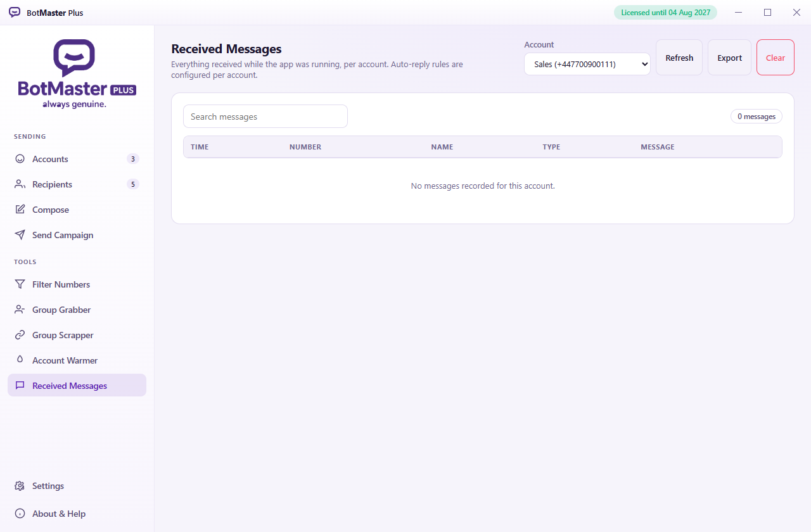Viewport: 811px width, 532px height.
Task: Focus the Search messages field
Action: point(265,117)
